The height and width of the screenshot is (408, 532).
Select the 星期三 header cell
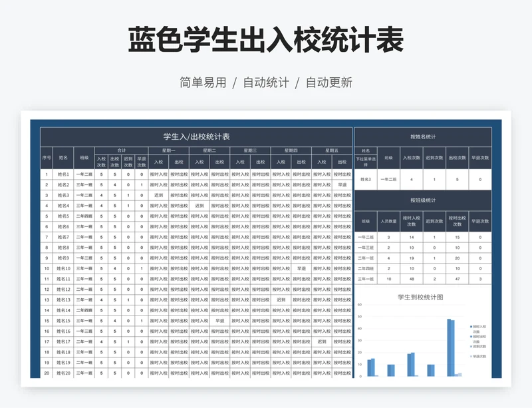(x=250, y=150)
